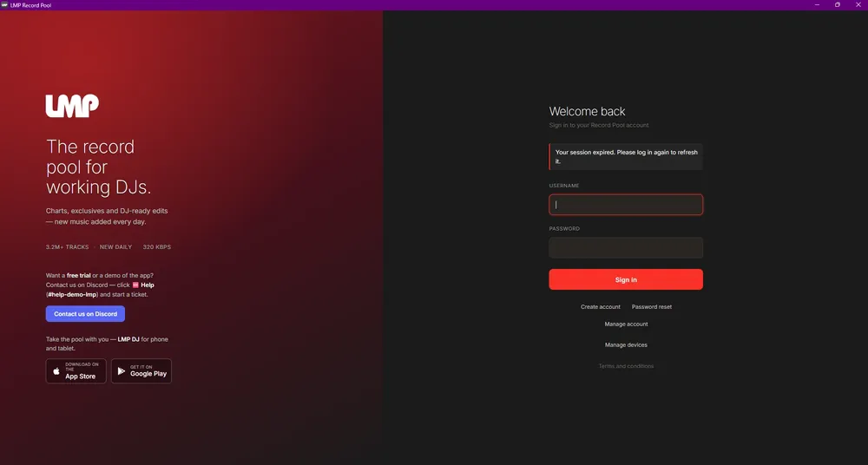
Task: Click 'Sign in to your Record Pool account' subtitle
Action: click(x=598, y=125)
